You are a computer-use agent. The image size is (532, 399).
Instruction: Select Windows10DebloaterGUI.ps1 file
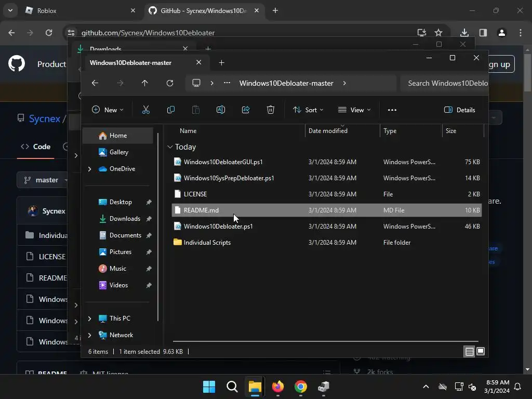click(326, 162)
